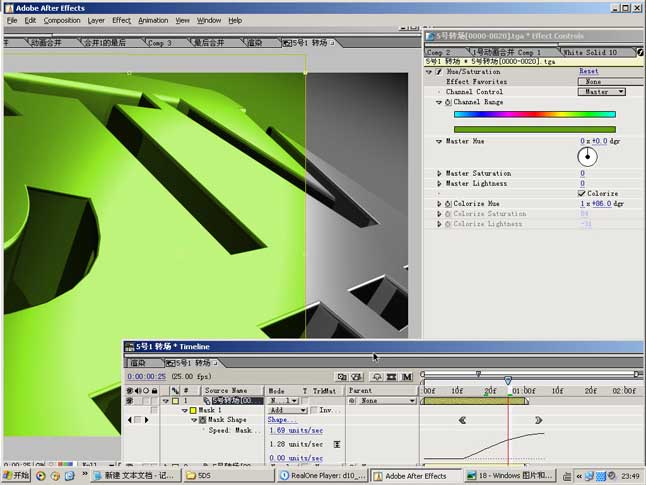Click the Audio speaker column header icon
Image resolution: width=646 pixels, height=485 pixels.
[x=138, y=390]
